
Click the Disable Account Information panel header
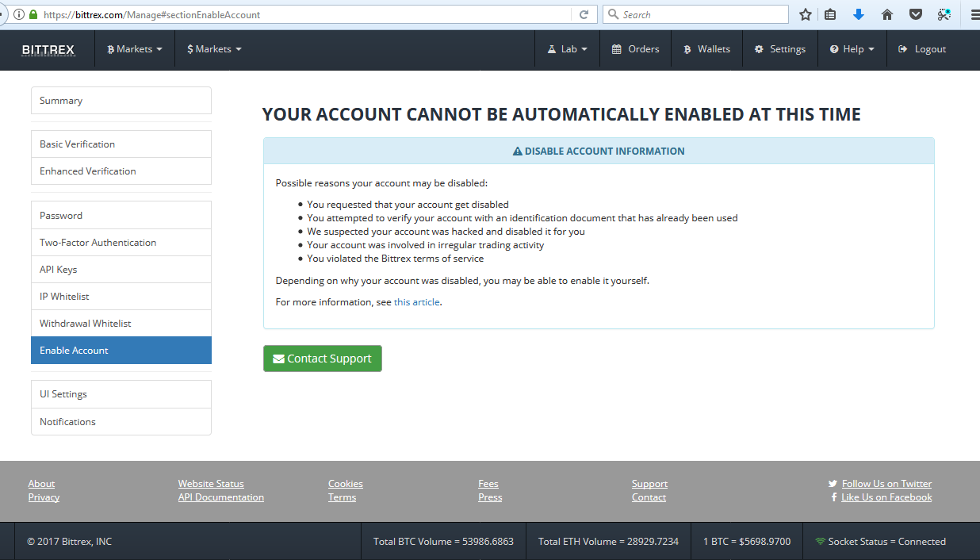599,151
